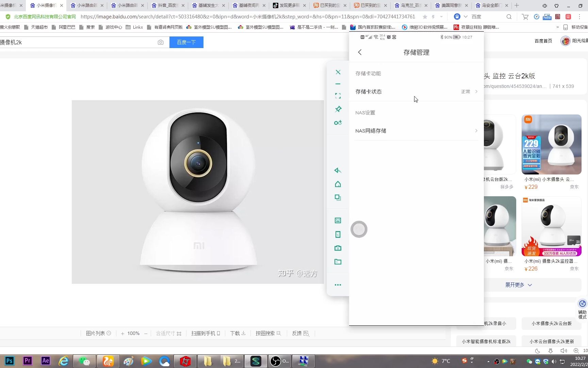Image resolution: width=588 pixels, height=368 pixels.
Task: Click 扫描到手机 in the image toolbar
Action: 206,333
